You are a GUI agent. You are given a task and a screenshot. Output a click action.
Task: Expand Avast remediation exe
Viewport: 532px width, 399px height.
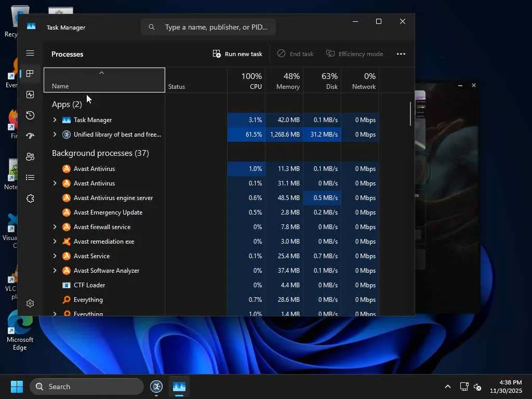point(55,241)
